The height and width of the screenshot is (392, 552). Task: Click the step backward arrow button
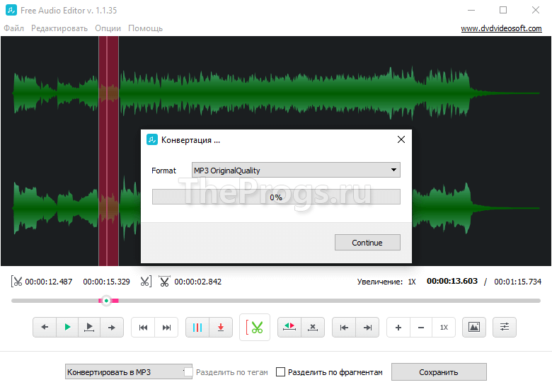[x=45, y=327]
